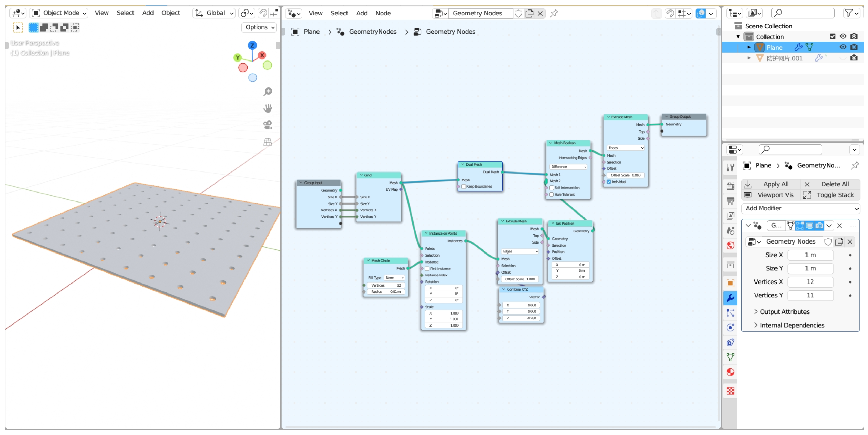868x435 pixels.
Task: Hide the Plane object in viewport
Action: tap(843, 47)
